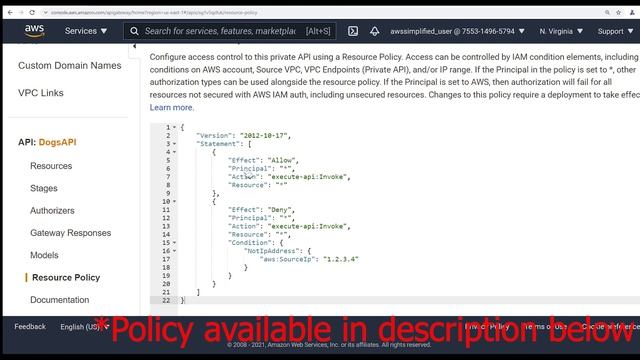Collapse the code fold at line 1
Screen dimensions: 640x360
[x=175, y=127]
